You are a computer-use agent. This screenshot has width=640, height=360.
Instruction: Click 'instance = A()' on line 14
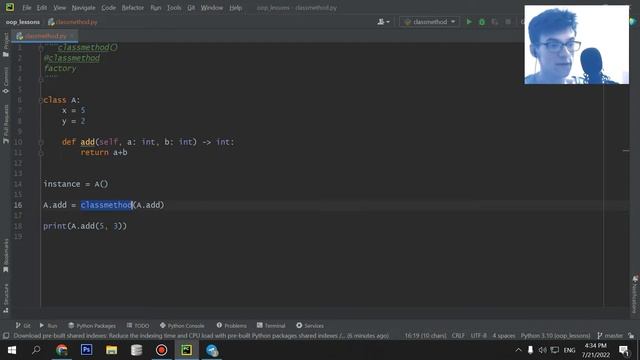coord(76,184)
